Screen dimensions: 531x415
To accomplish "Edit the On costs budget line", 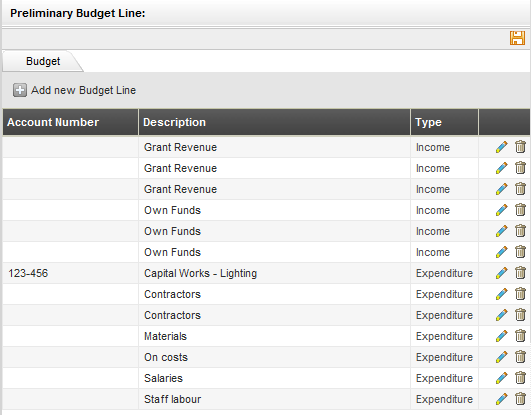I will coord(502,357).
